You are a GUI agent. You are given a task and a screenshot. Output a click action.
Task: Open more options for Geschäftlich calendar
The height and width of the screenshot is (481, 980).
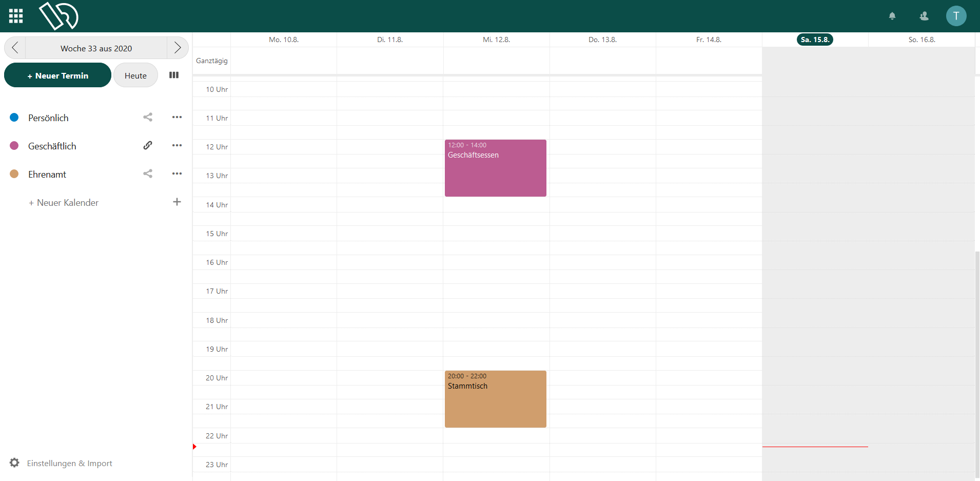tap(177, 145)
